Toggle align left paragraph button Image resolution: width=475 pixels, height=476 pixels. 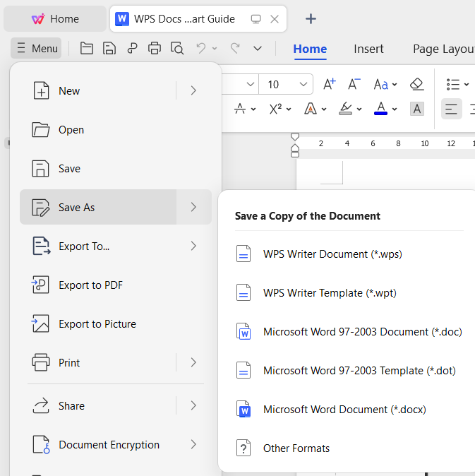[451, 109]
